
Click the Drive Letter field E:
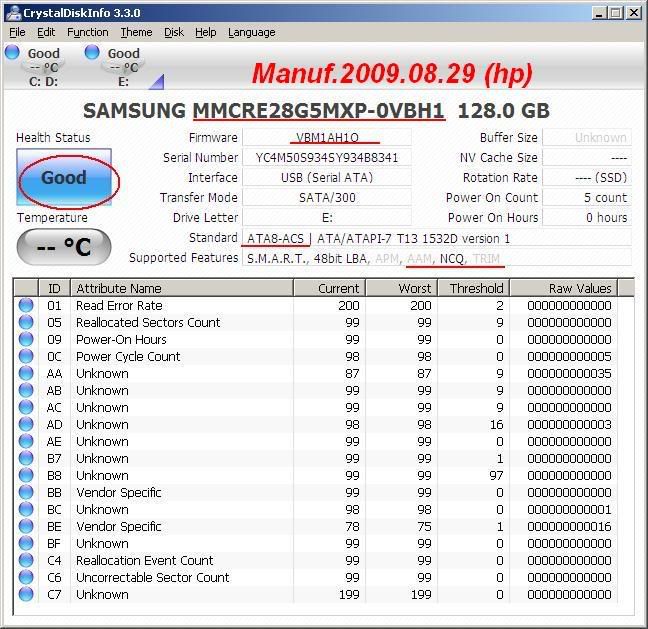click(327, 217)
